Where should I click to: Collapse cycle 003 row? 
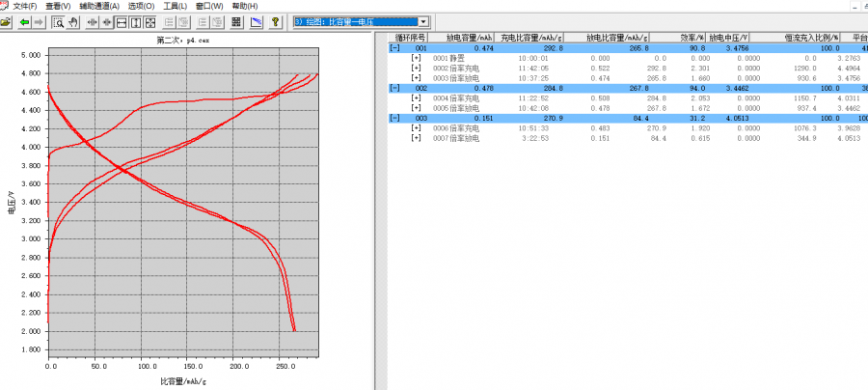tap(393, 118)
